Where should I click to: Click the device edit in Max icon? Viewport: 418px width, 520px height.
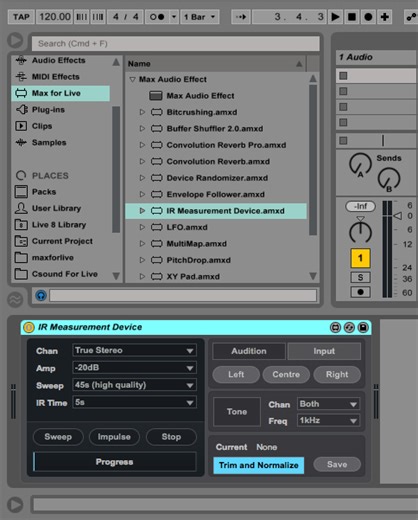[335, 328]
